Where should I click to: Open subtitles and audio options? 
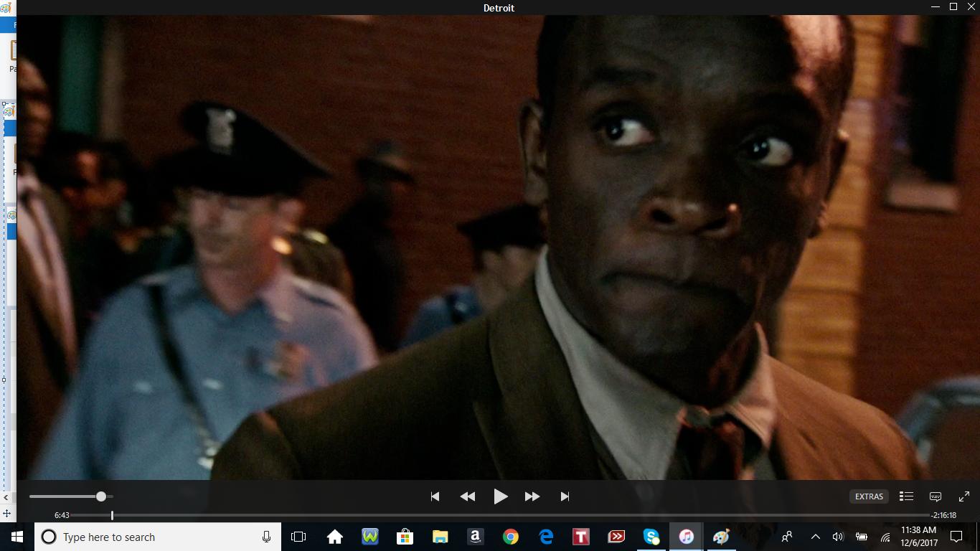(936, 496)
